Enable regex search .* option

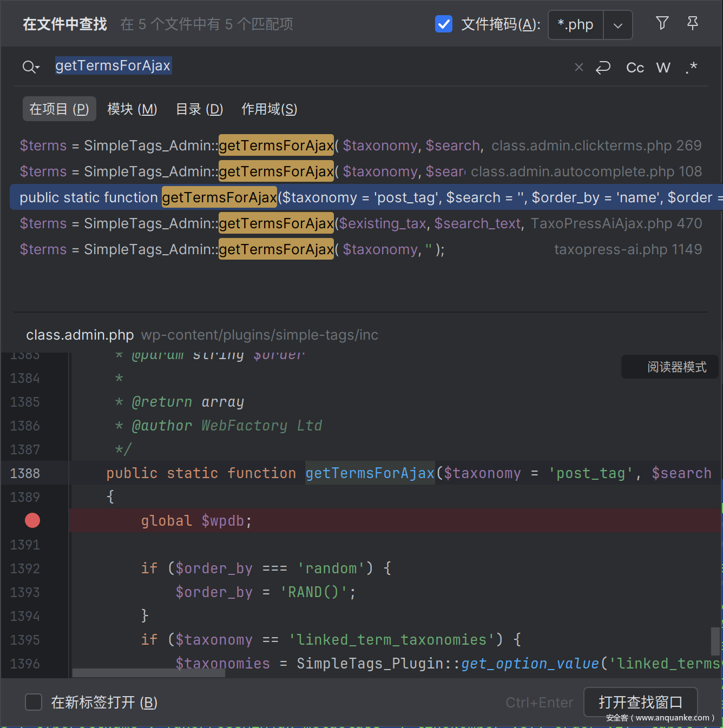click(691, 68)
